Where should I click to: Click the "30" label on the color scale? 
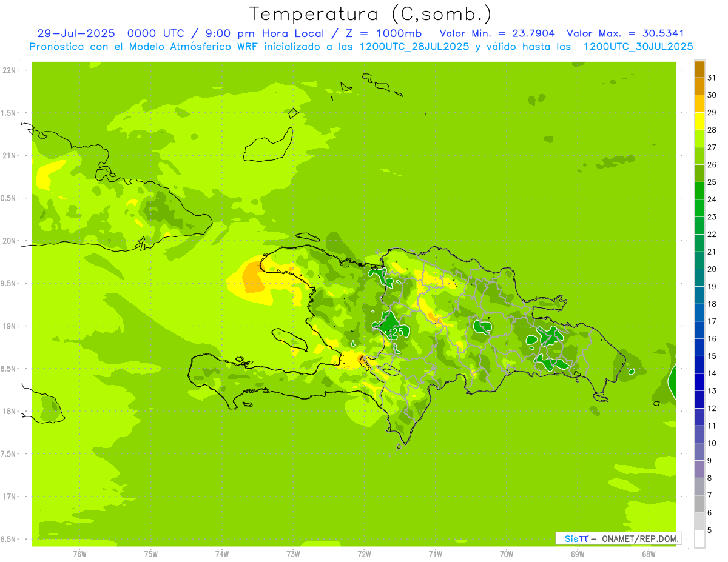pyautogui.click(x=712, y=95)
